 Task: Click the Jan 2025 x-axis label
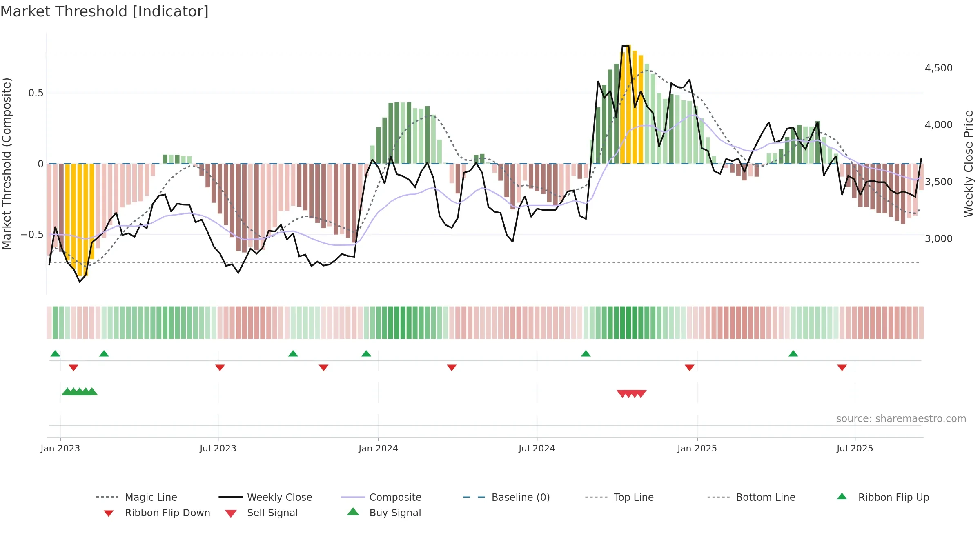pyautogui.click(x=697, y=449)
